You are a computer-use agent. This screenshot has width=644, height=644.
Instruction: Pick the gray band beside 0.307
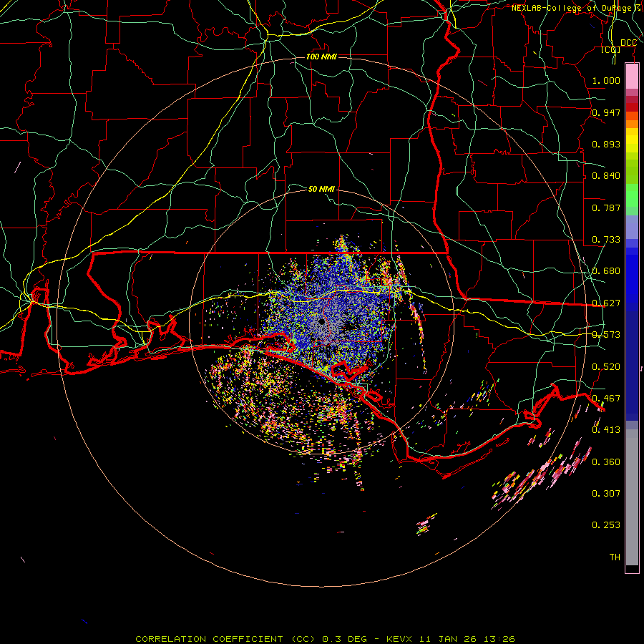(x=632, y=497)
